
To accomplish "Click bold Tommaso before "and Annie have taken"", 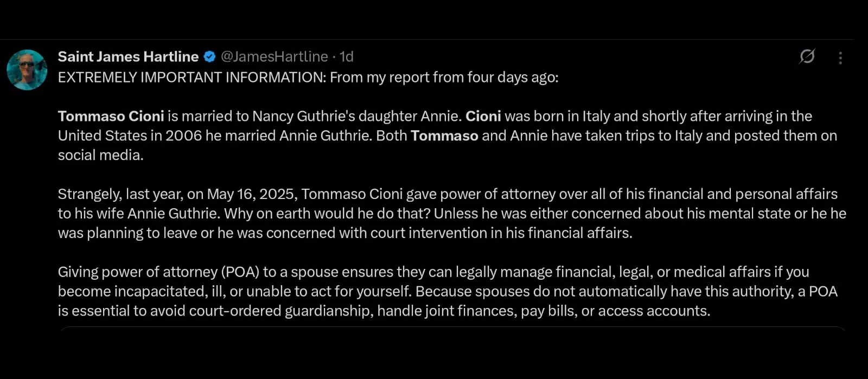I will [x=444, y=136].
